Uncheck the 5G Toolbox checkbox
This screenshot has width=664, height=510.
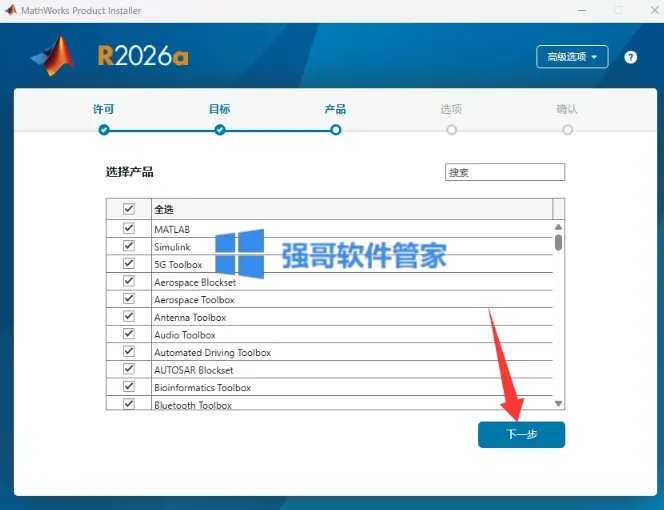coord(129,263)
